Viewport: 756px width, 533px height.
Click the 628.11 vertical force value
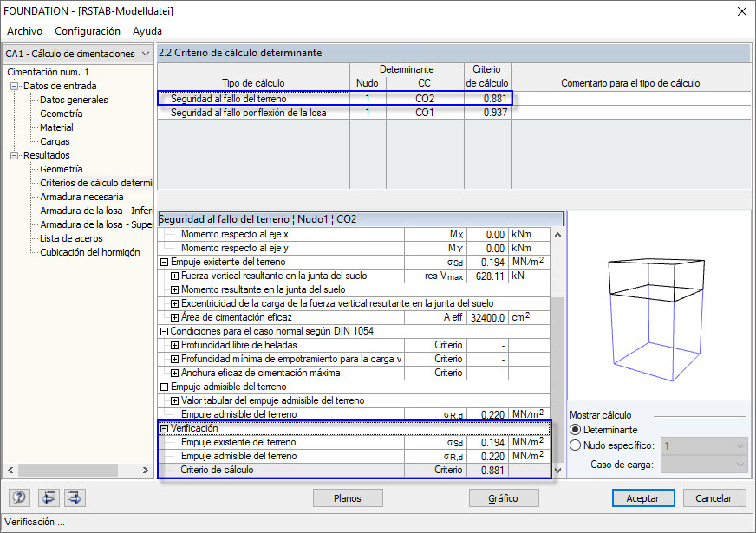(x=489, y=276)
